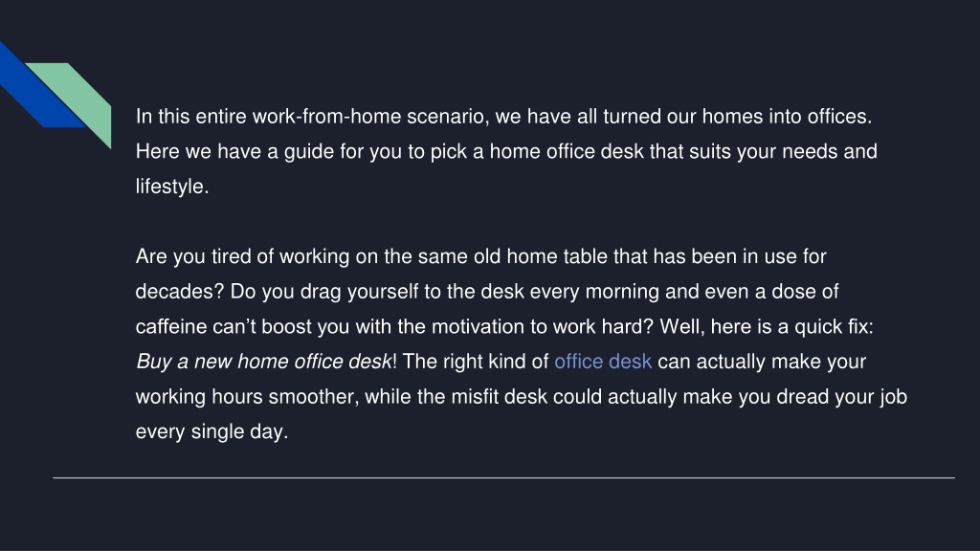The width and height of the screenshot is (980, 551).
Task: Click the phrase "every single day."
Action: click(212, 431)
